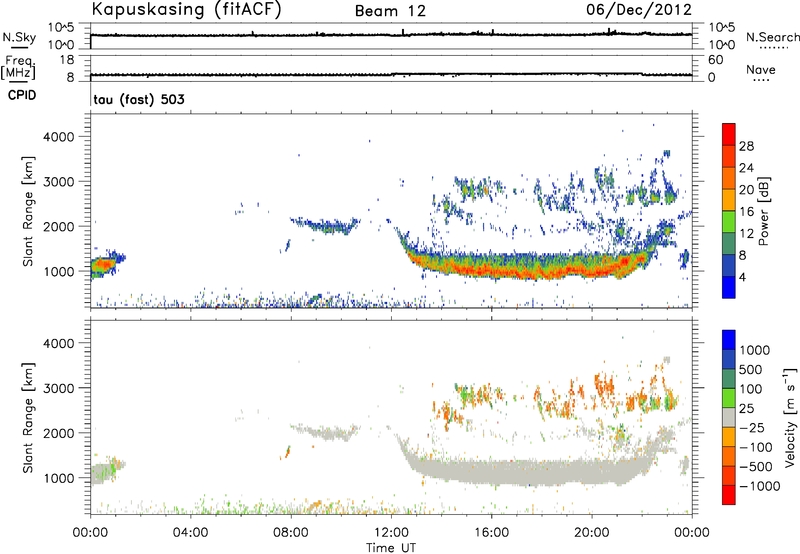Click the -1000 label on Velocity color bar
This screenshot has width=800, height=554.
click(760, 486)
